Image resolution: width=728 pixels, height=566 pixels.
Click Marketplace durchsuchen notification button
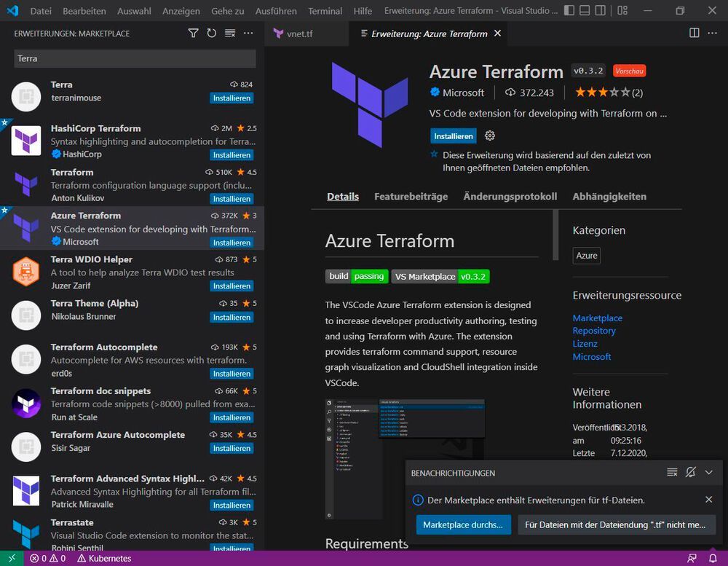tap(463, 524)
